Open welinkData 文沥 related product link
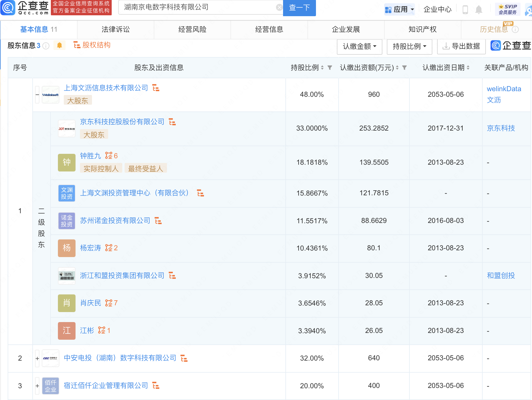Viewport: 532px width, 400px height. point(504,94)
